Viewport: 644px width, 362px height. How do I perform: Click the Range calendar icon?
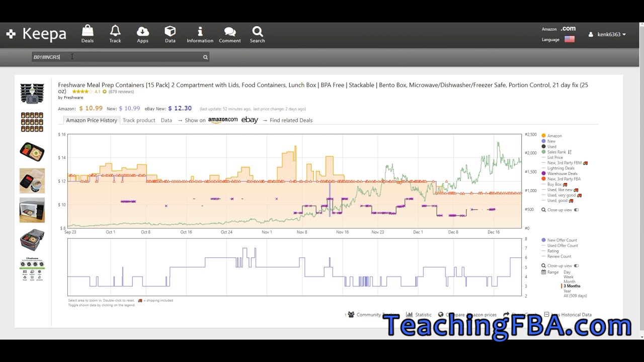point(543,272)
